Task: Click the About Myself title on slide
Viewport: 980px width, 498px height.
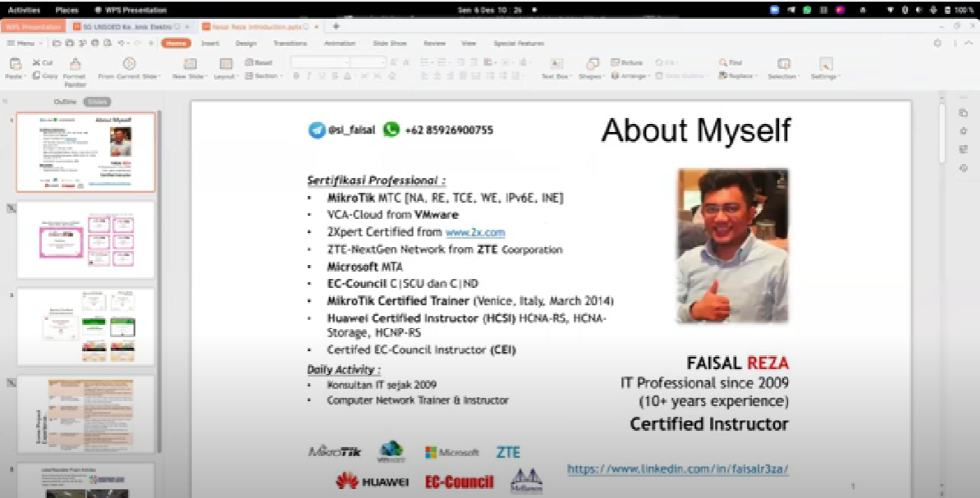Action: click(696, 130)
